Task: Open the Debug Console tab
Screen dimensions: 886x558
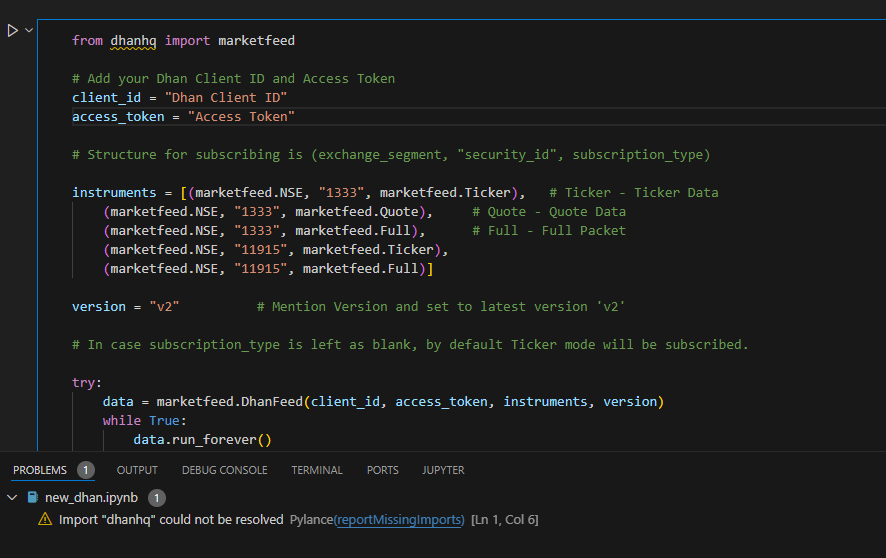Action: tap(224, 470)
